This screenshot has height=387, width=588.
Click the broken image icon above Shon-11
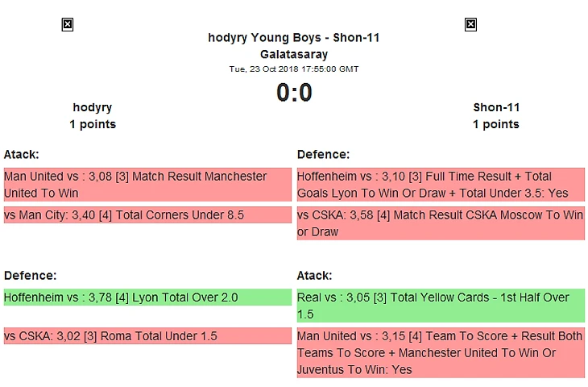[x=471, y=25]
